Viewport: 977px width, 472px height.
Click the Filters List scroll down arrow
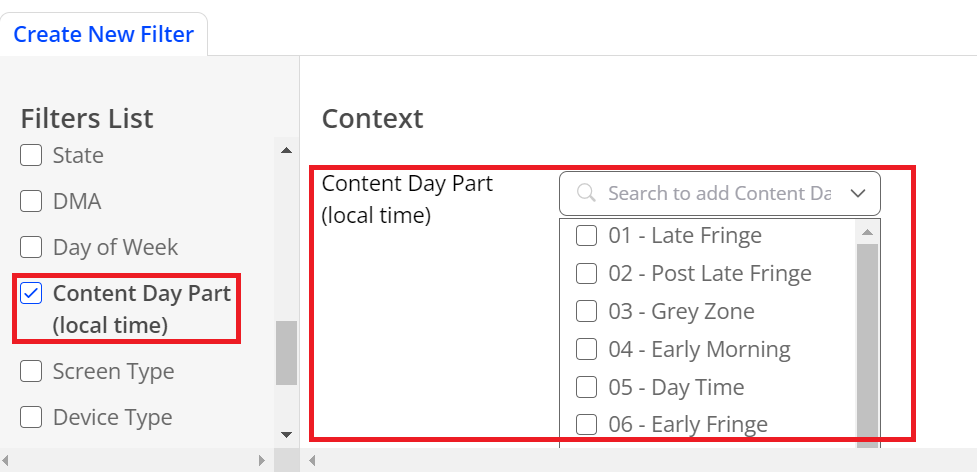tap(286, 435)
